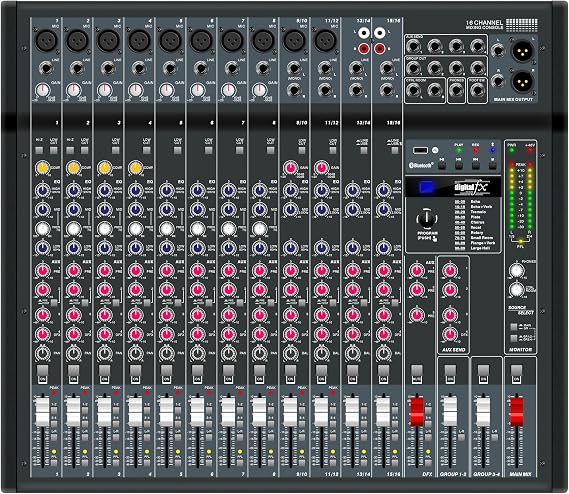569x494 pixels.
Task: Click the GROUP 3-4 fader cap
Action: point(483,412)
